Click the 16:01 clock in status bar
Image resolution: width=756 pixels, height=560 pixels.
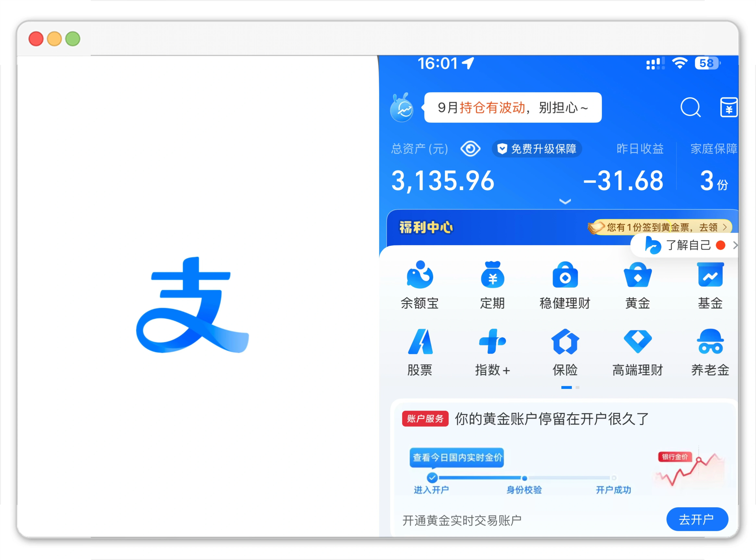(438, 63)
